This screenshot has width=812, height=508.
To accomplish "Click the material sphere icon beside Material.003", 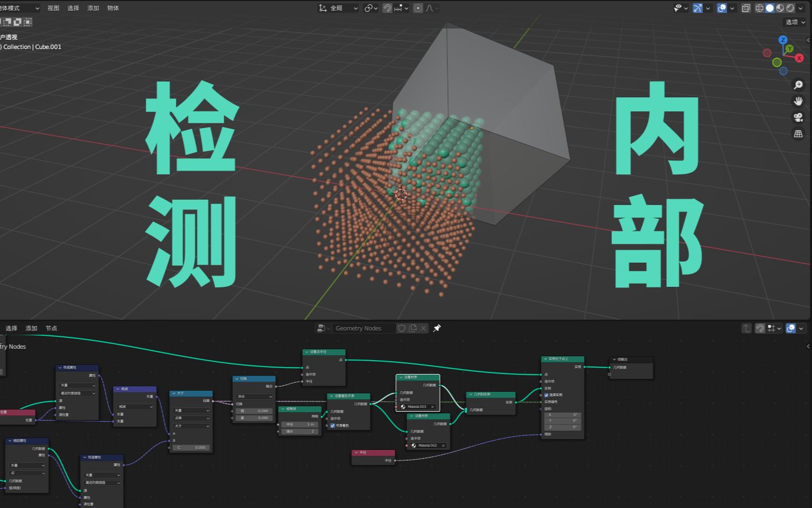I will point(403,407).
